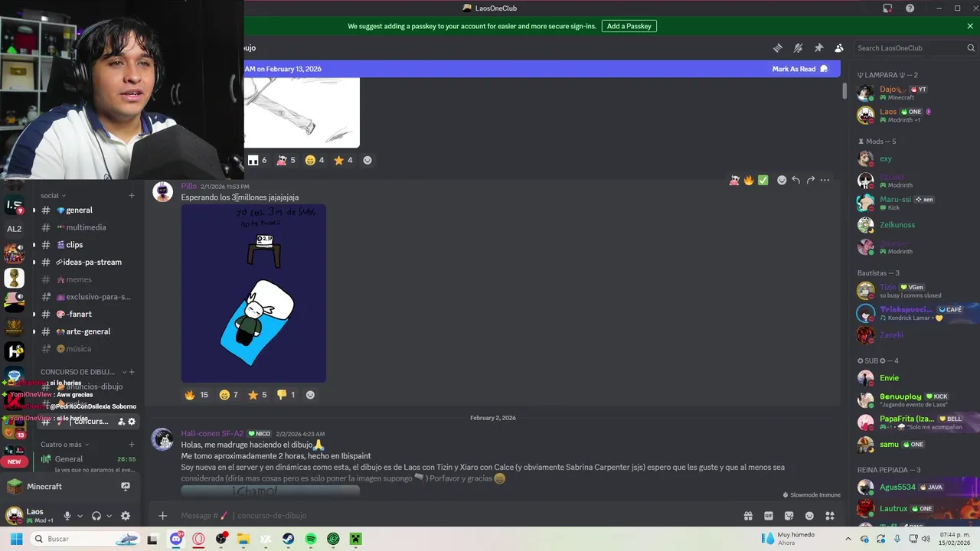Open notification settings bell icon
980x551 pixels.
[x=798, y=47]
